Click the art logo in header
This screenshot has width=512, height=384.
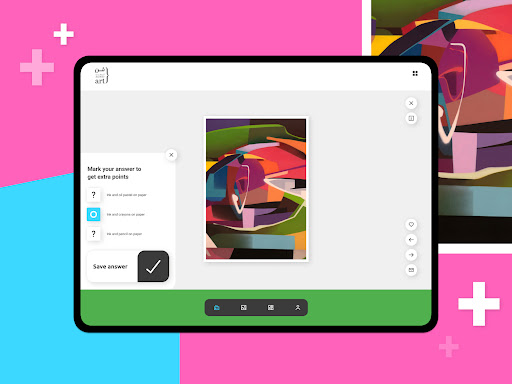[101, 76]
